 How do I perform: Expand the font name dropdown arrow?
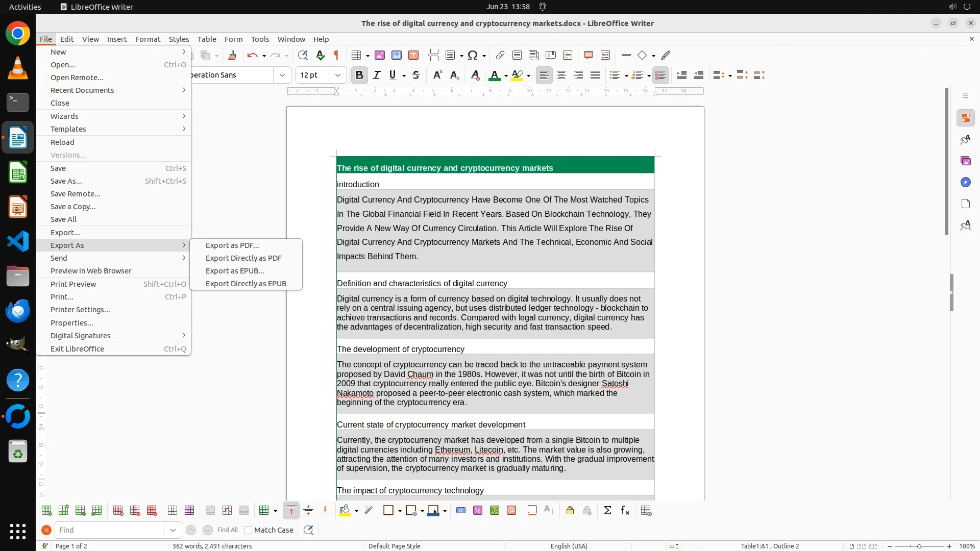point(282,75)
